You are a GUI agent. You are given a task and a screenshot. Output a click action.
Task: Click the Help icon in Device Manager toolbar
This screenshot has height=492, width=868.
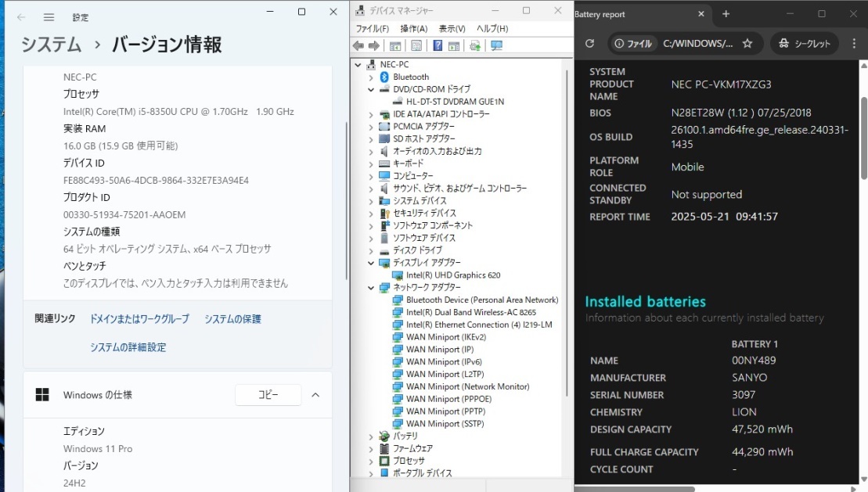point(438,46)
